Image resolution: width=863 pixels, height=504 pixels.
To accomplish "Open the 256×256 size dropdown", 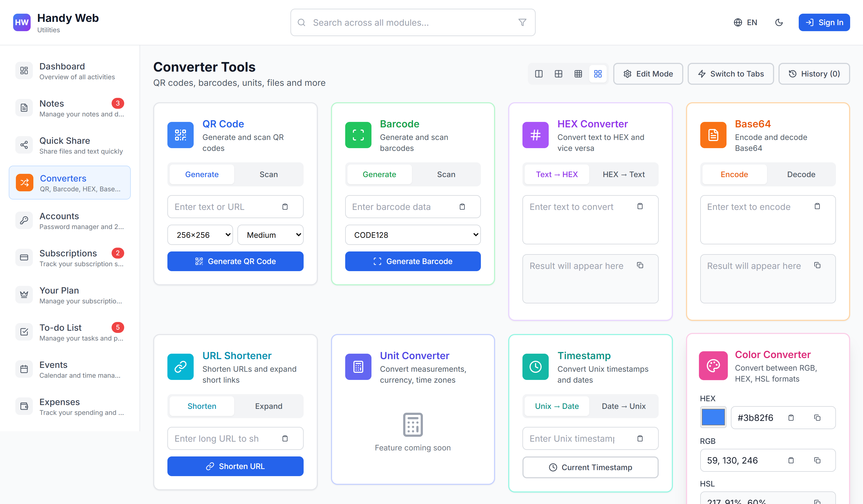I will pyautogui.click(x=200, y=235).
